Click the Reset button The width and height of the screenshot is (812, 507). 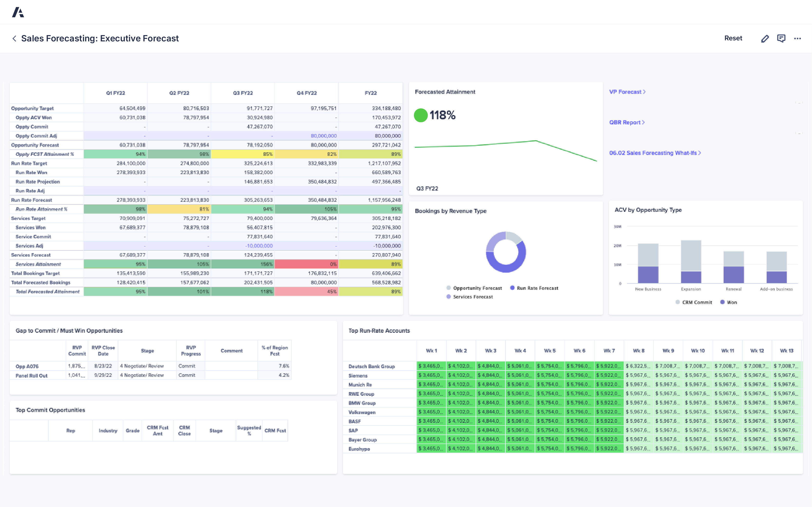click(734, 38)
